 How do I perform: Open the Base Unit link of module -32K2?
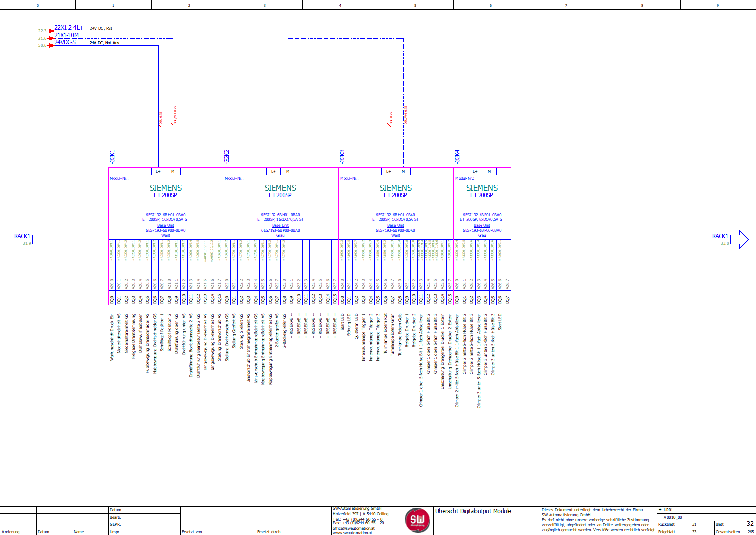pyautogui.click(x=280, y=225)
